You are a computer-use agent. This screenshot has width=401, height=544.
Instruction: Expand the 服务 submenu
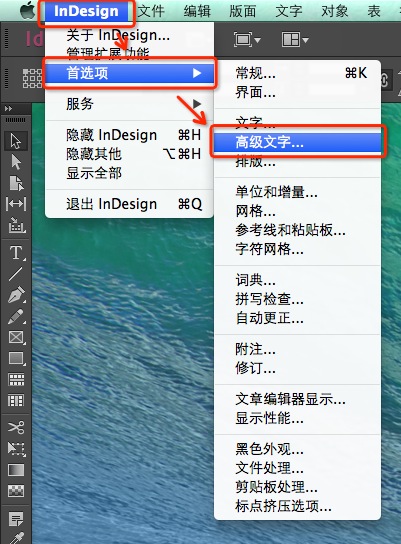[129, 104]
